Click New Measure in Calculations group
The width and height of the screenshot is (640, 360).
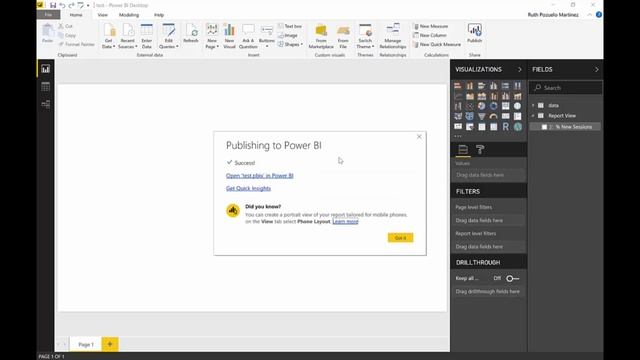pos(431,26)
